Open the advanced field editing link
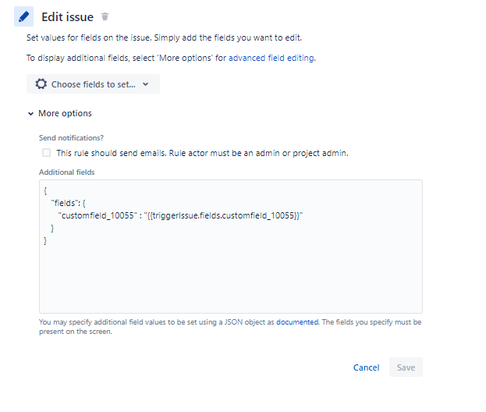Image resolution: width=486 pixels, height=412 pixels. (272, 58)
